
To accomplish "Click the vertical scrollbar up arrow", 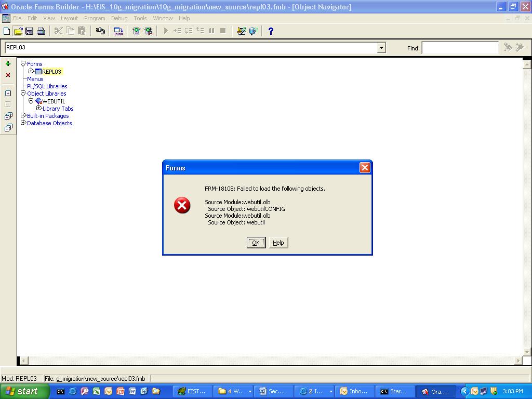I will (527, 64).
